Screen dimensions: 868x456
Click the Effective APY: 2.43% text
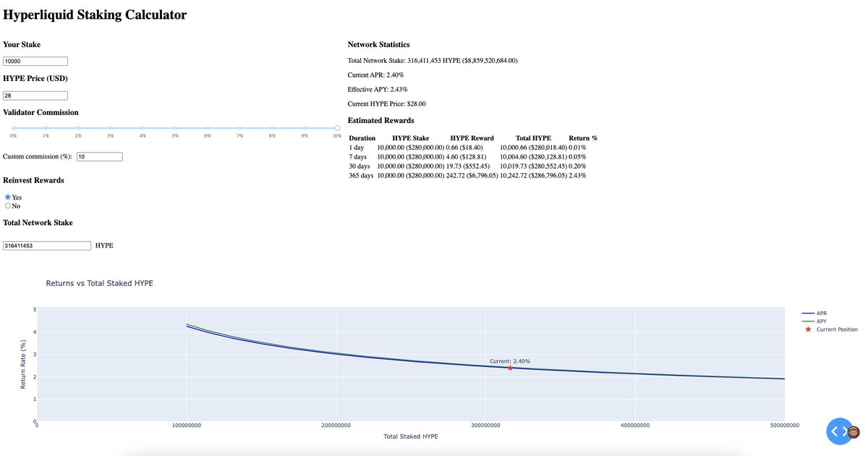tap(378, 90)
